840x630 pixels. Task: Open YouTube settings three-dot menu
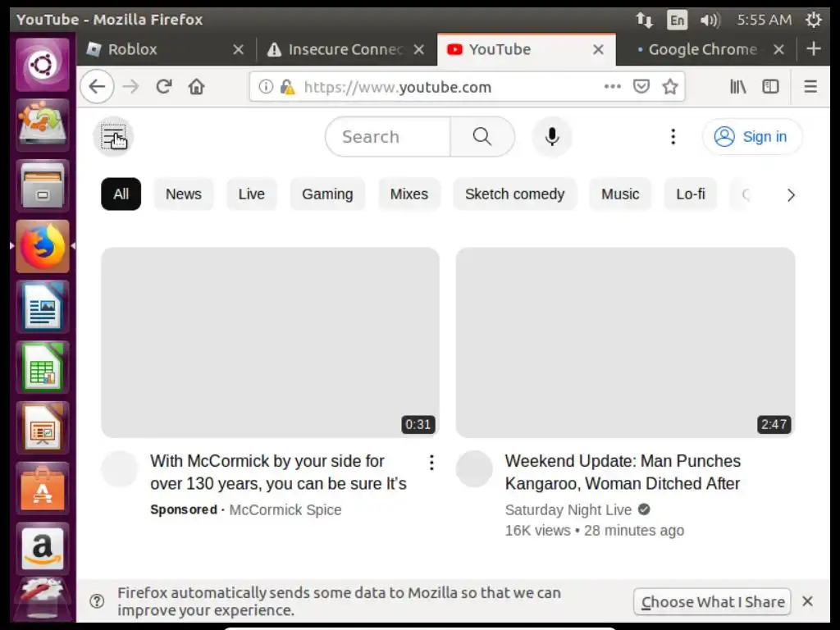tap(673, 137)
